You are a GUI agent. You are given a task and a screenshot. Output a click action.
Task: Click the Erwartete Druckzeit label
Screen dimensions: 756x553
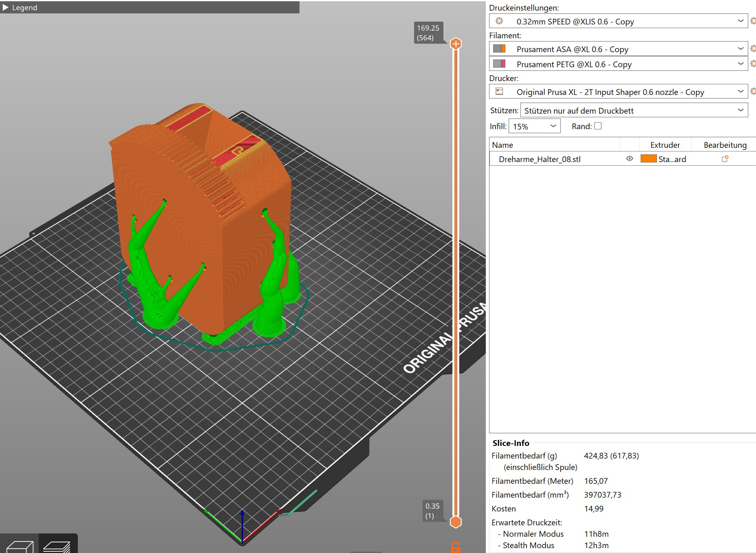(x=527, y=522)
